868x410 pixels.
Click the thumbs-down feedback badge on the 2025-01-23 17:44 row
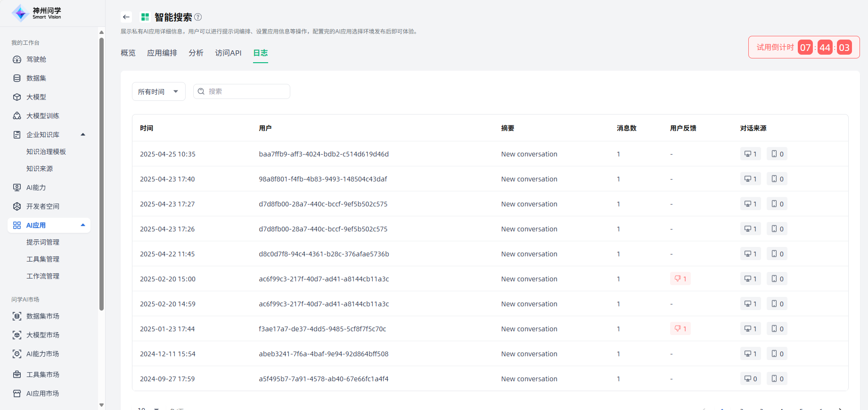[680, 329]
